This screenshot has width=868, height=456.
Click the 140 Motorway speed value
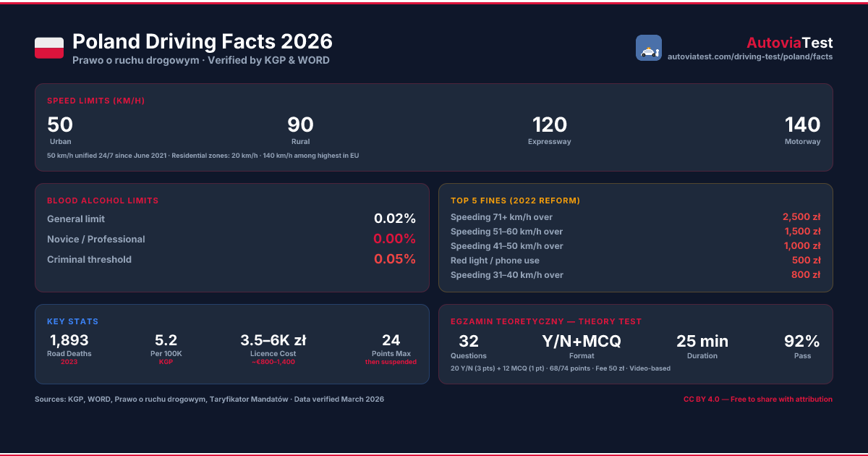click(x=803, y=124)
